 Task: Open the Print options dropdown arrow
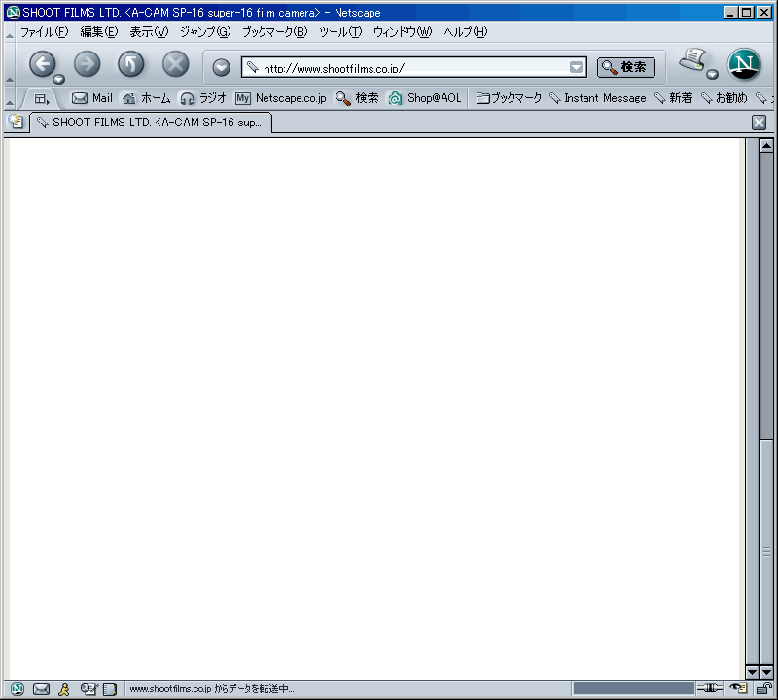click(713, 75)
